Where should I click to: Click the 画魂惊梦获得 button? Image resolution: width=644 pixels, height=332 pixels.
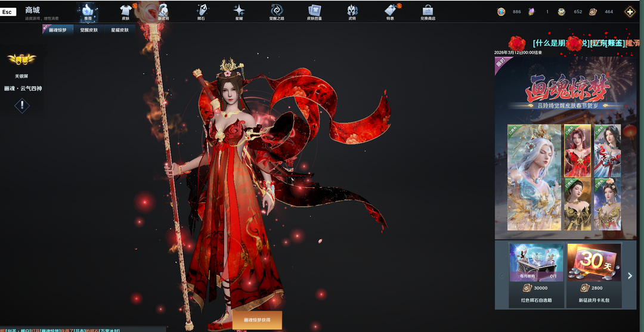(257, 320)
